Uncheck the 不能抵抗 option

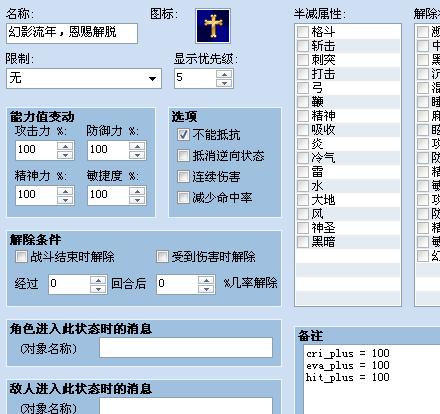tap(183, 135)
